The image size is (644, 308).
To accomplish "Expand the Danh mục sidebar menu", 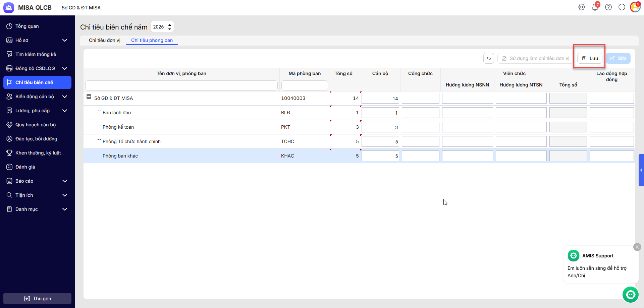I will 65,209.
